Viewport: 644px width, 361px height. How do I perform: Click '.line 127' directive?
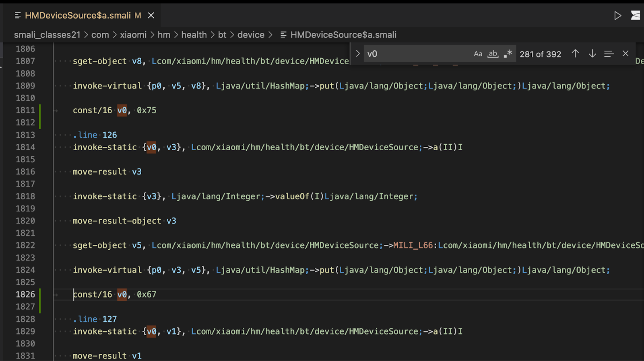tap(95, 319)
